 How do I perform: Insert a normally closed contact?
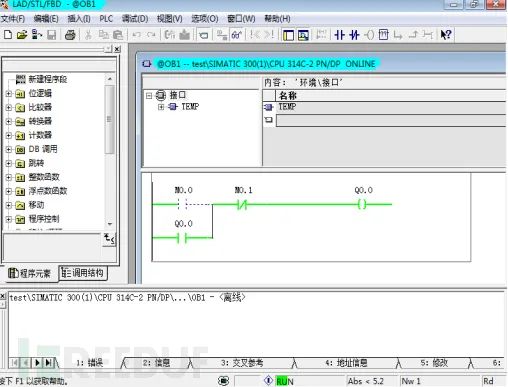click(x=354, y=35)
